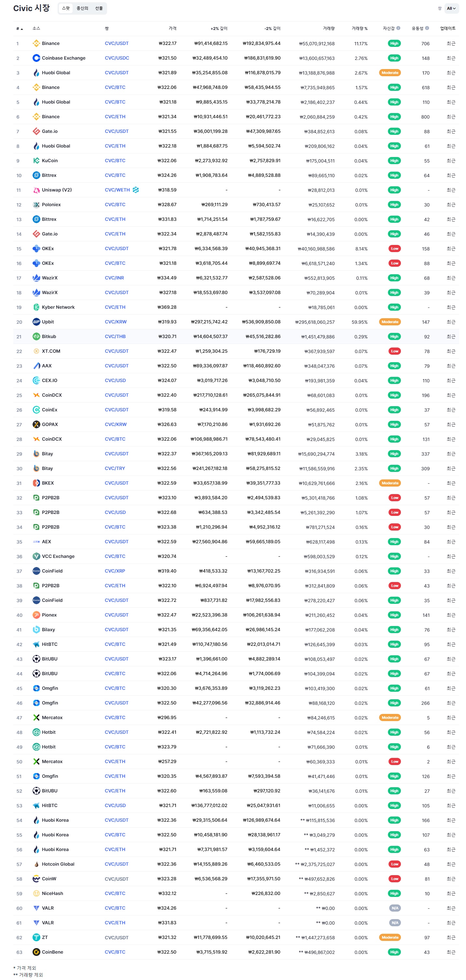The image size is (466, 980).
Task: Click the KuCoin logo icon
Action: click(x=36, y=161)
